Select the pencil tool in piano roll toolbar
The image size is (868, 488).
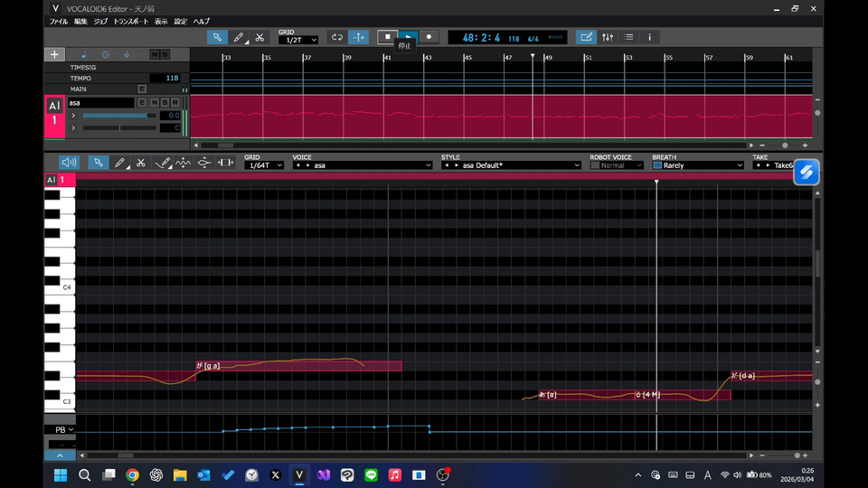119,163
